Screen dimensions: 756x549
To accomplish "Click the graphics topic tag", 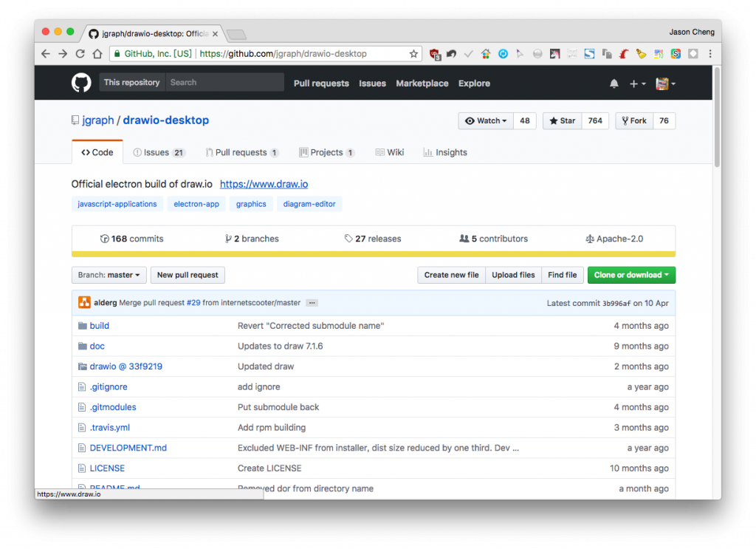I will 251,204.
